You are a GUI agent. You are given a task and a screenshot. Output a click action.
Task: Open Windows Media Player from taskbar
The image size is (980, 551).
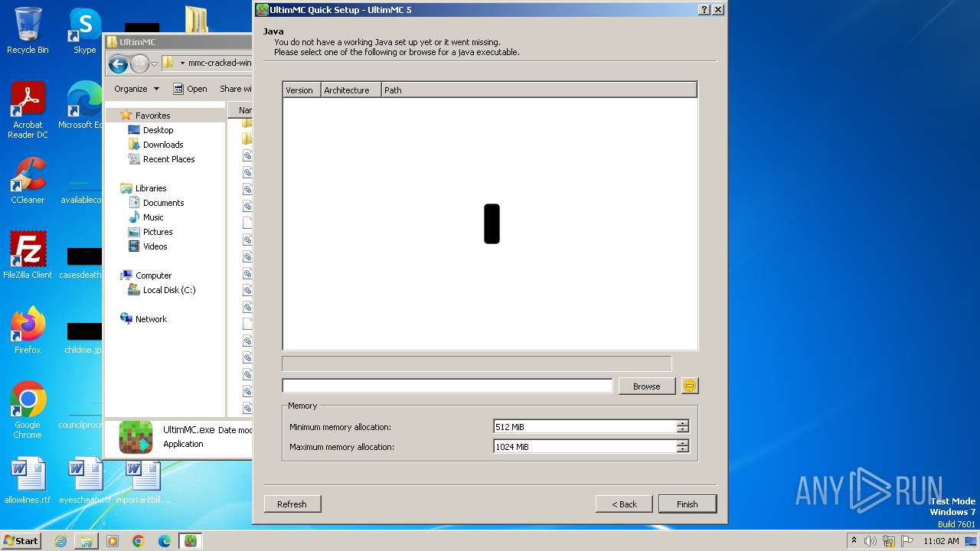pyautogui.click(x=113, y=541)
